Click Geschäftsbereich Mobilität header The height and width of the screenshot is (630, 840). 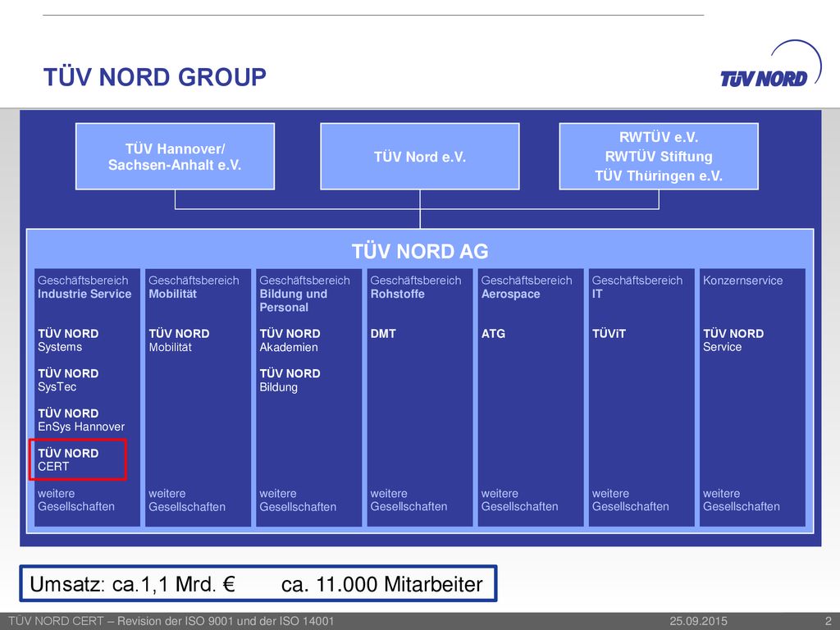[x=194, y=287]
